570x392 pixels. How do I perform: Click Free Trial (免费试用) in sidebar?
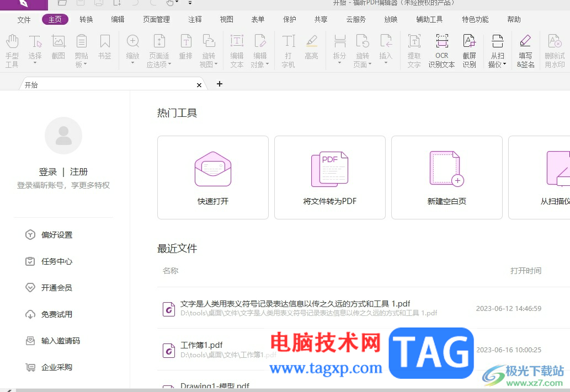(49, 315)
